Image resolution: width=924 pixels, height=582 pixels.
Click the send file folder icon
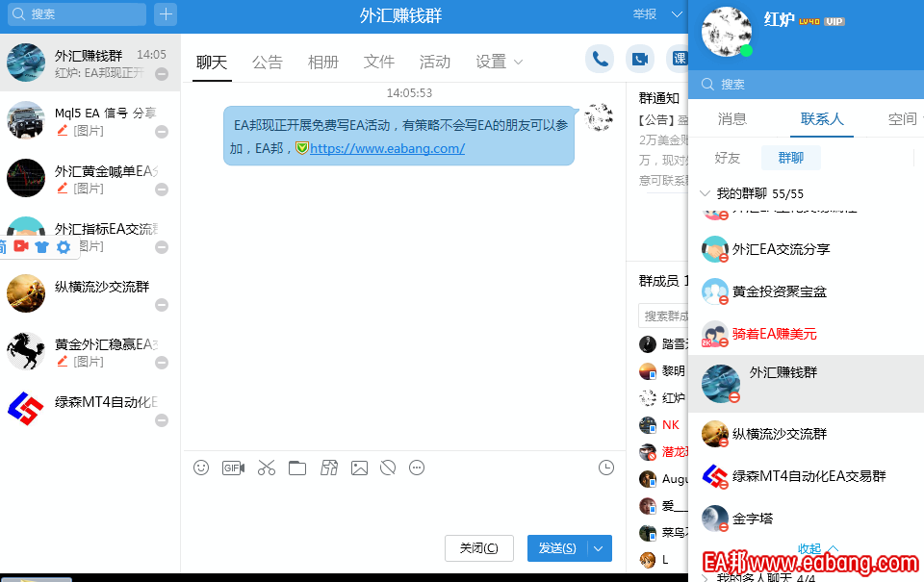pyautogui.click(x=297, y=468)
